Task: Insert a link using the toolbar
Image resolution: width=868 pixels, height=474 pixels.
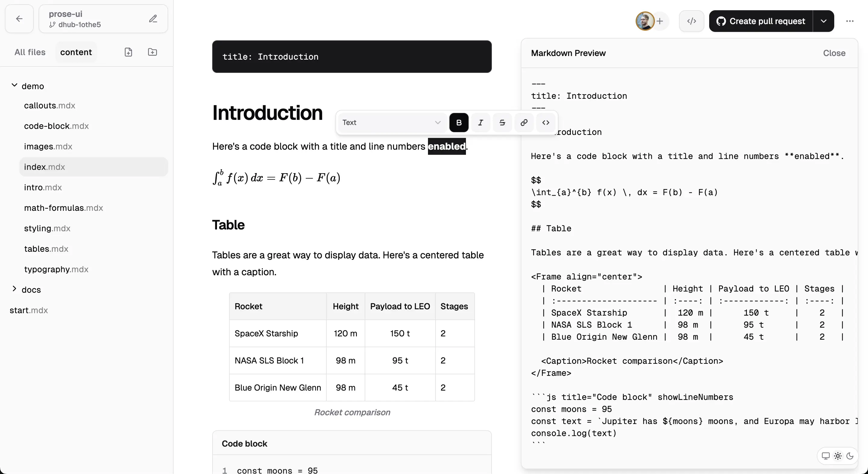Action: tap(523, 122)
